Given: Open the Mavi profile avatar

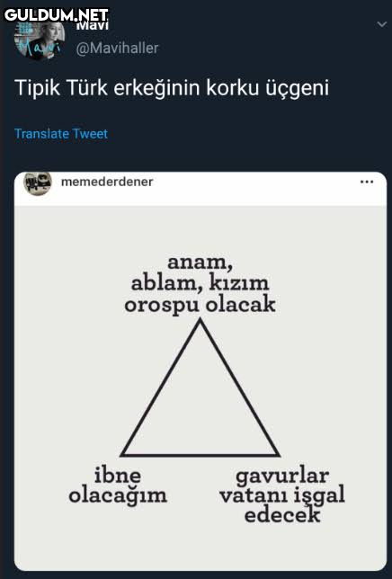Looking at the screenshot, I should tap(40, 39).
